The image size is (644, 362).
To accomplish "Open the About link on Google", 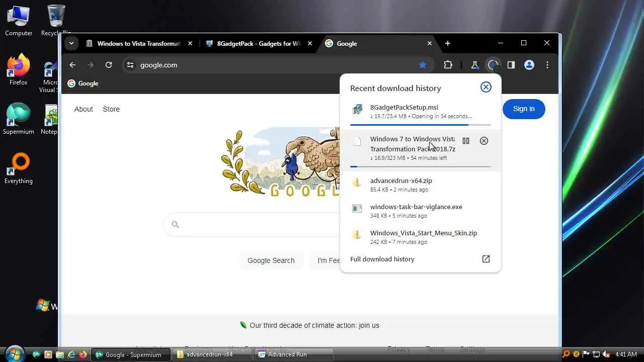I will point(84,109).
